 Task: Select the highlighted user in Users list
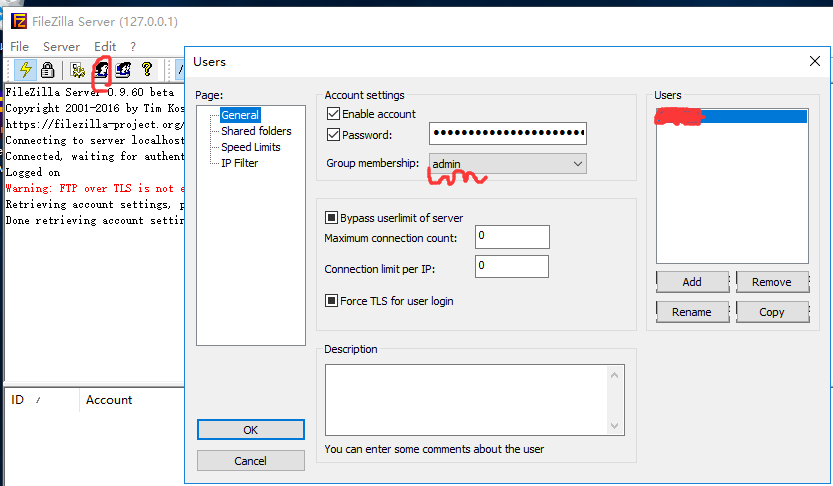[x=732, y=116]
